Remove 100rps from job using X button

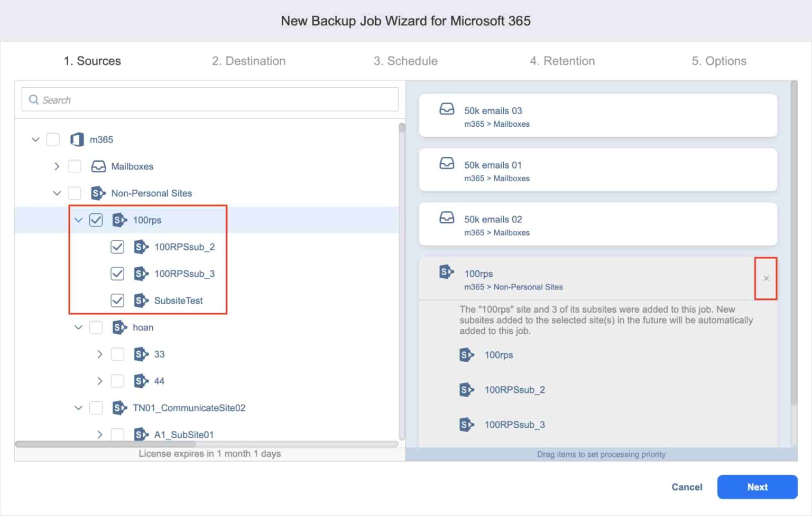pos(766,278)
